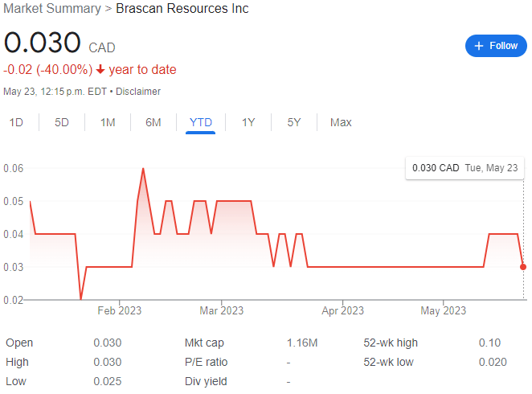The width and height of the screenshot is (532, 394).
Task: Click the blue Follow button
Action: [496, 46]
